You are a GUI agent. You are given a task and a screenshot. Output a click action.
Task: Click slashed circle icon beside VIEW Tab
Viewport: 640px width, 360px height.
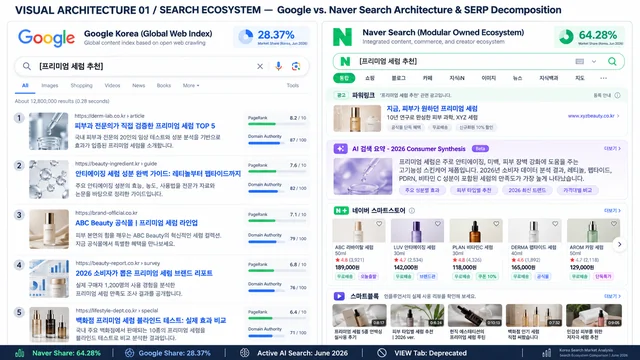[x=382, y=353]
